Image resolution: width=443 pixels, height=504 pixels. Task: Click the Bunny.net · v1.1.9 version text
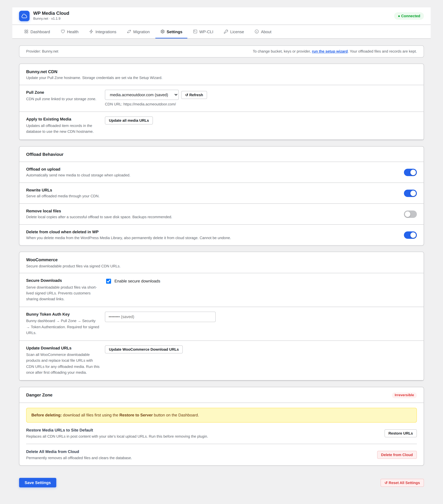point(47,18)
